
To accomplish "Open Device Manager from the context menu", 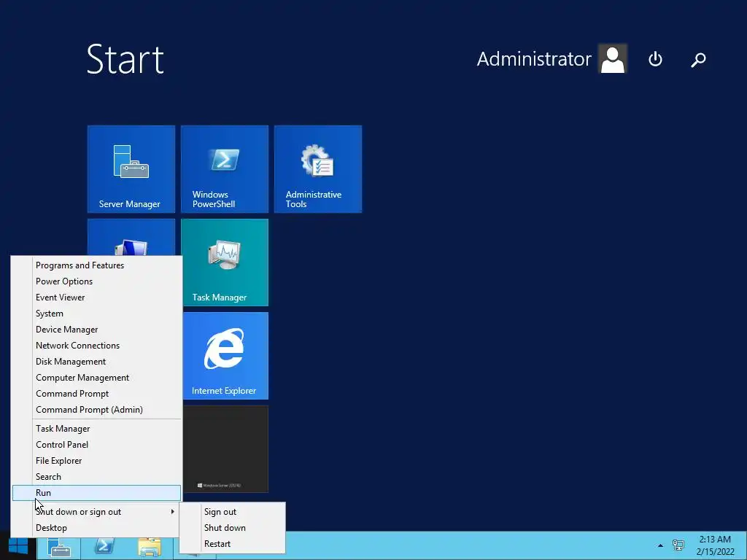I will tap(96, 330).
